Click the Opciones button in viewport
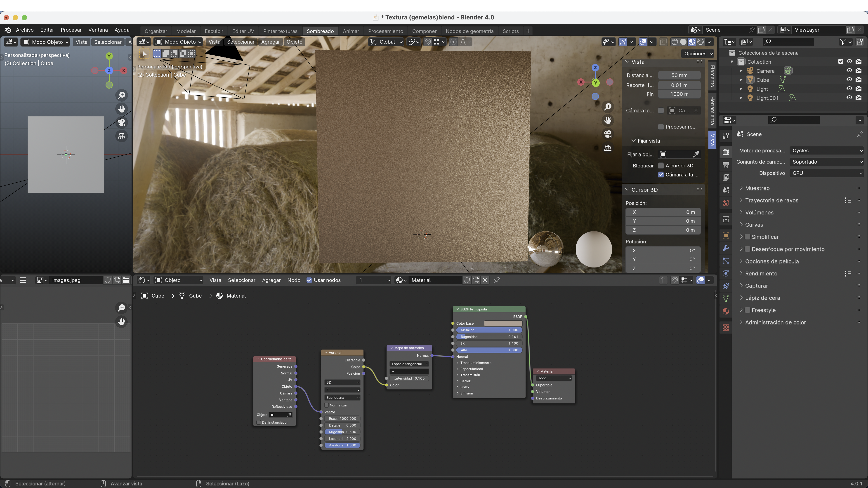Image resolution: width=868 pixels, height=488 pixels. click(x=698, y=54)
